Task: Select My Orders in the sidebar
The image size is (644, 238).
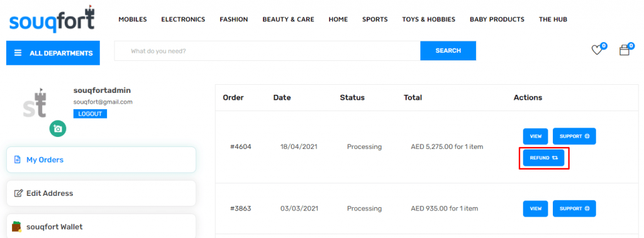Action: point(101,160)
